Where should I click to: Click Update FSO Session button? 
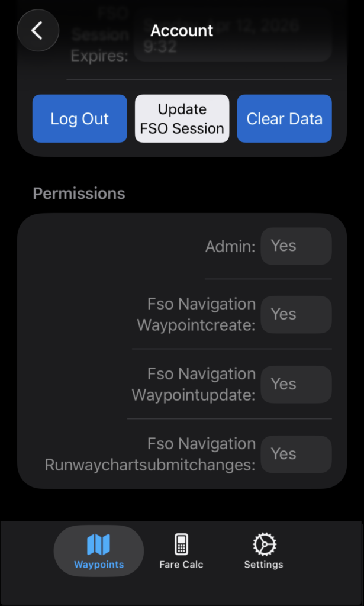182,119
